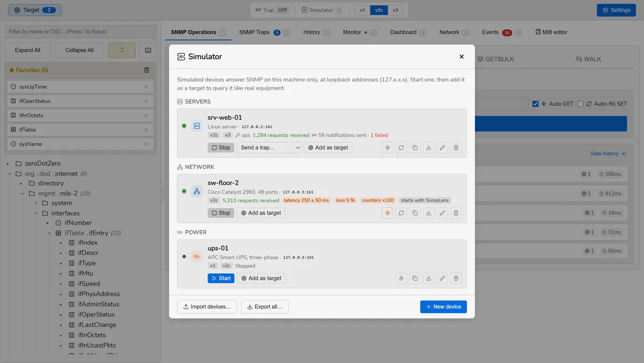Delete sw-floor-2 with the trash icon
644x363 pixels.
point(456,213)
